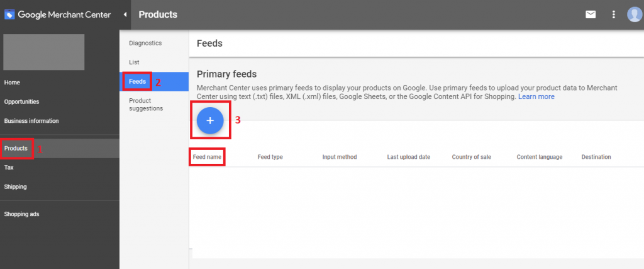Switch to Diagnostics tab
The width and height of the screenshot is (644, 269).
(145, 43)
